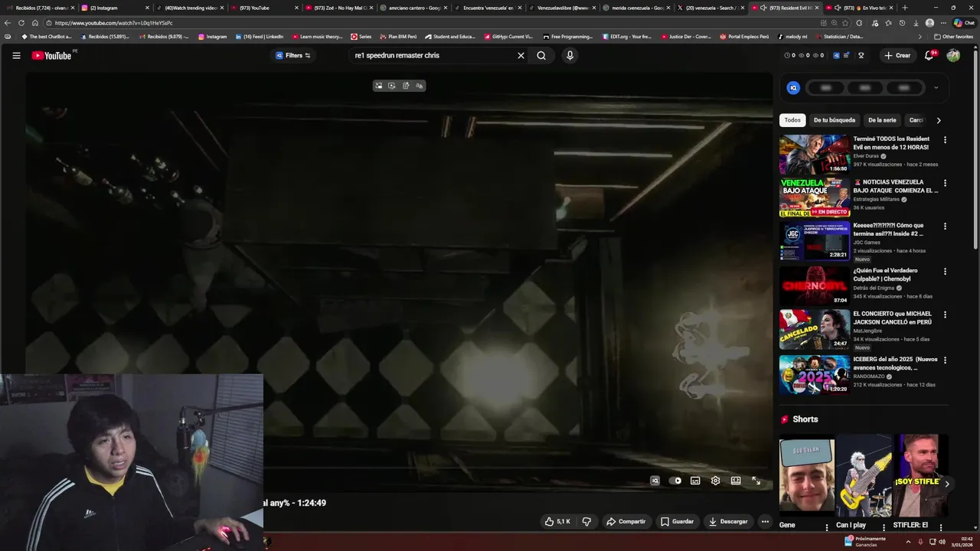Open options for Michael Jackson concert video

coord(945,315)
